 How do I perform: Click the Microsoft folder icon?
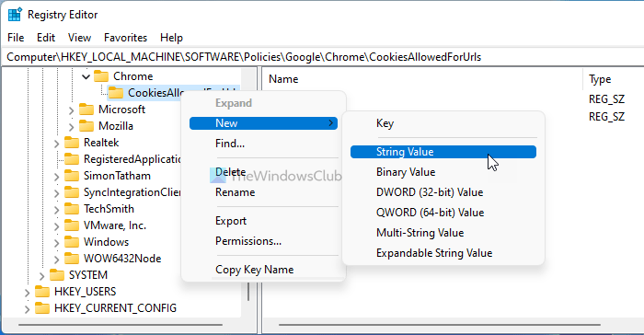point(86,110)
